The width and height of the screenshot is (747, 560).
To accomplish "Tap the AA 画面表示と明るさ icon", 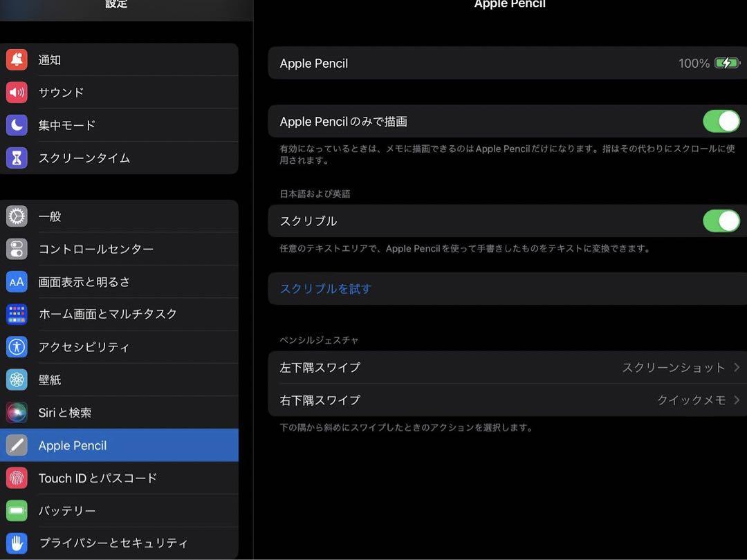I will (x=17, y=282).
